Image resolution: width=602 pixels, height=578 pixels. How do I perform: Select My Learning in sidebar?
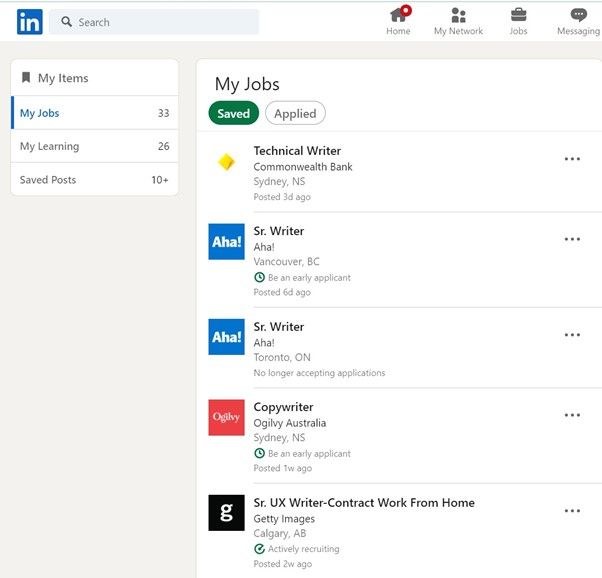coord(50,146)
